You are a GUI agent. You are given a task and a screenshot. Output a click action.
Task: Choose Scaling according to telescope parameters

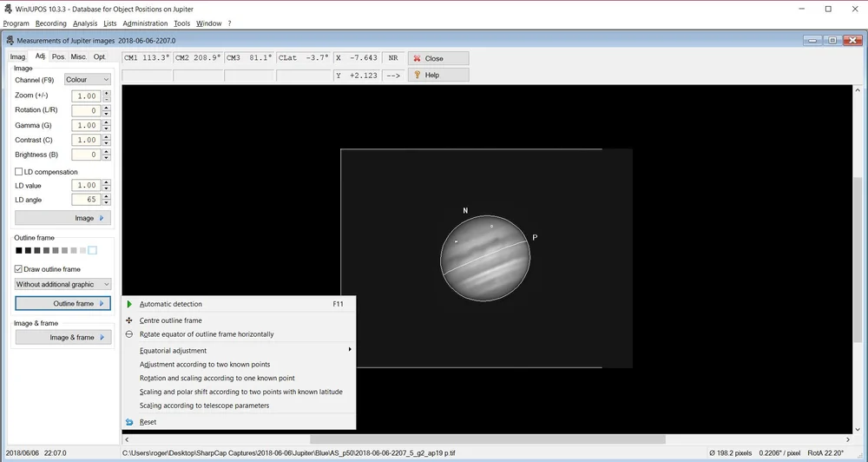(x=239, y=406)
